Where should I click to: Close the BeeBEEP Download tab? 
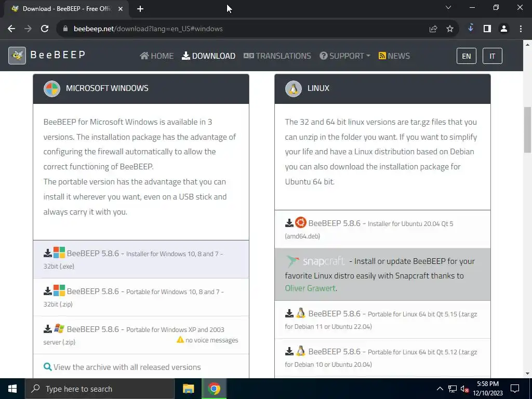121,9
